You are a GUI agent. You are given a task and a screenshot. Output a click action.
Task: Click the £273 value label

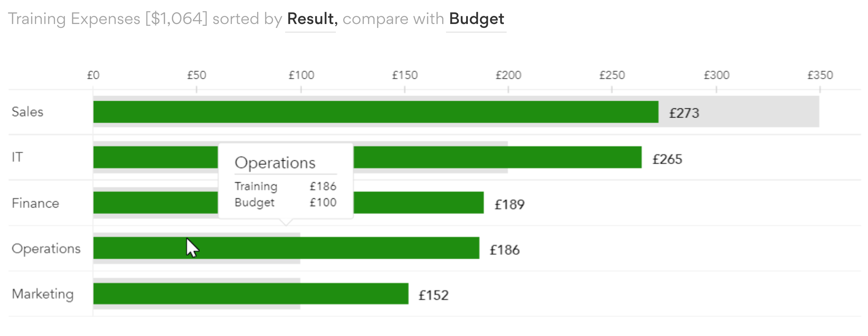coord(684,113)
